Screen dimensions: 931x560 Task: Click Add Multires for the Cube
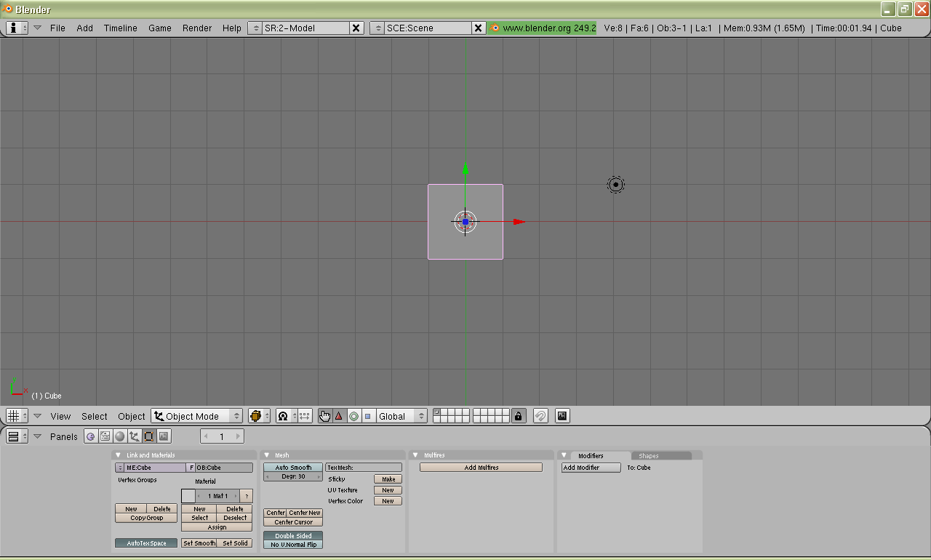tap(480, 467)
